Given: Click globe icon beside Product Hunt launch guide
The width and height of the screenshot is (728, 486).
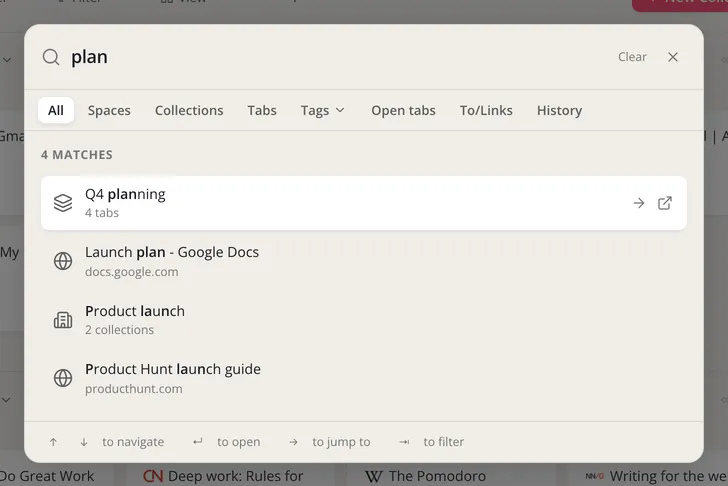Looking at the screenshot, I should click(63, 378).
